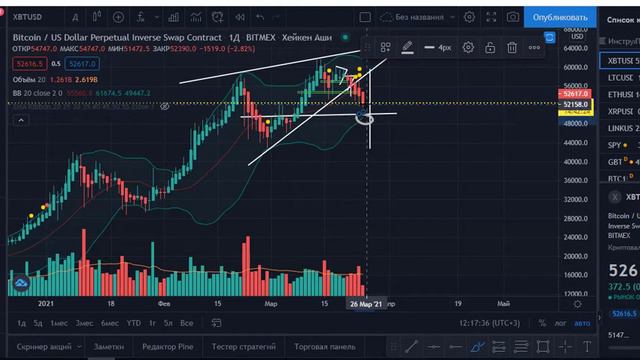The image size is (640, 360).
Task: Open time axis settings gear icon
Action: (x=577, y=304)
